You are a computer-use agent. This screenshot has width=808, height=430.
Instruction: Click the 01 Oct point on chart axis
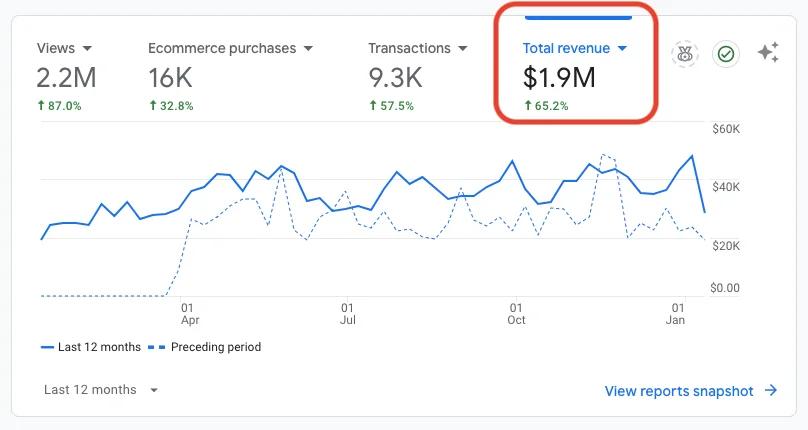516,314
